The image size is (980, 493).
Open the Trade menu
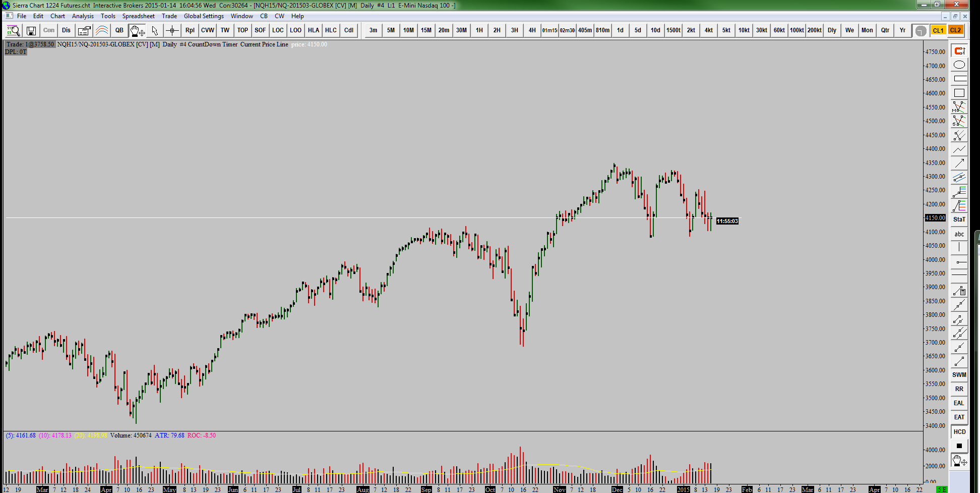click(x=169, y=16)
